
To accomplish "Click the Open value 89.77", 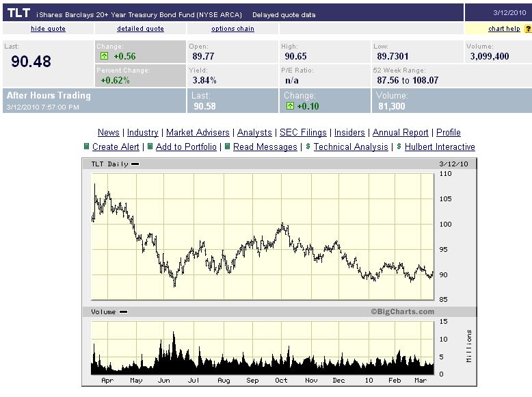I will (x=203, y=56).
